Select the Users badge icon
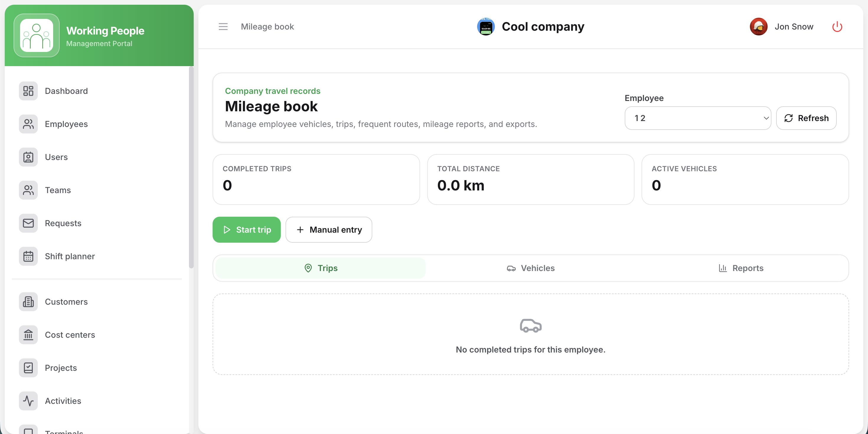This screenshot has width=868, height=434. point(28,157)
